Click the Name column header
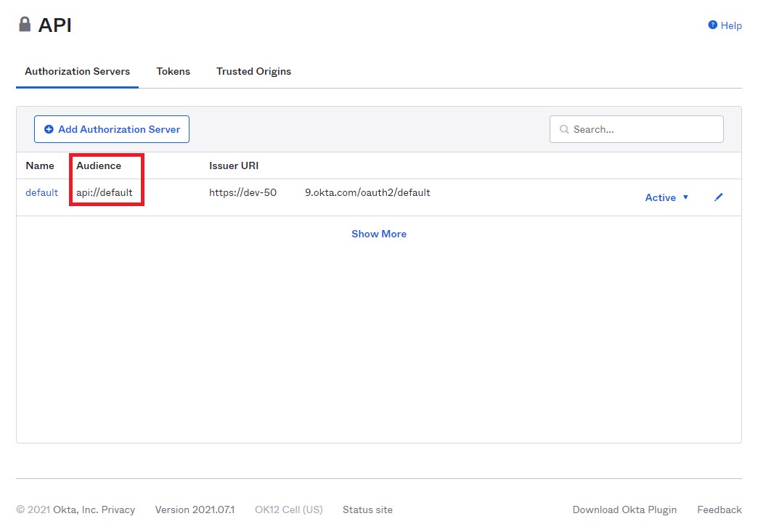The width and height of the screenshot is (758, 532). click(40, 165)
